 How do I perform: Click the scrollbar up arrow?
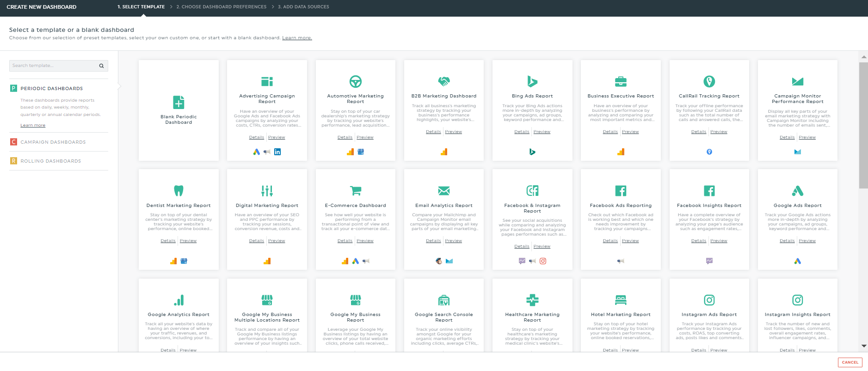(863, 57)
